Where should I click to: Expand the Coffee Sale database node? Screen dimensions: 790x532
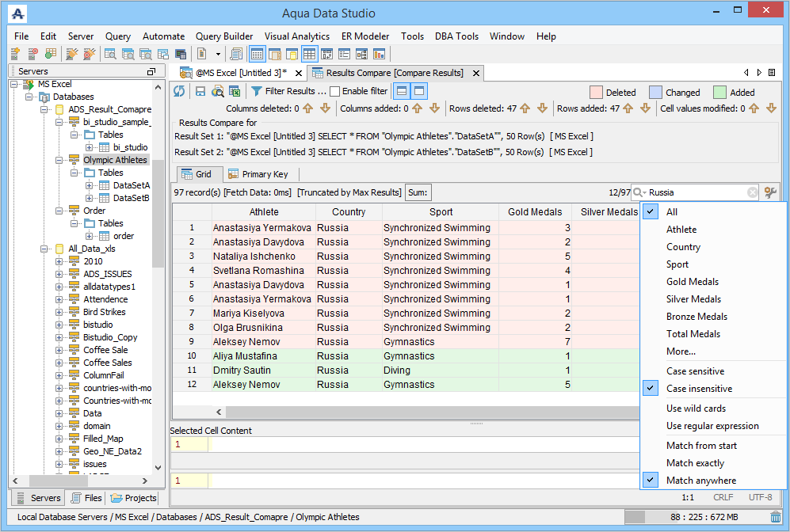click(60, 350)
